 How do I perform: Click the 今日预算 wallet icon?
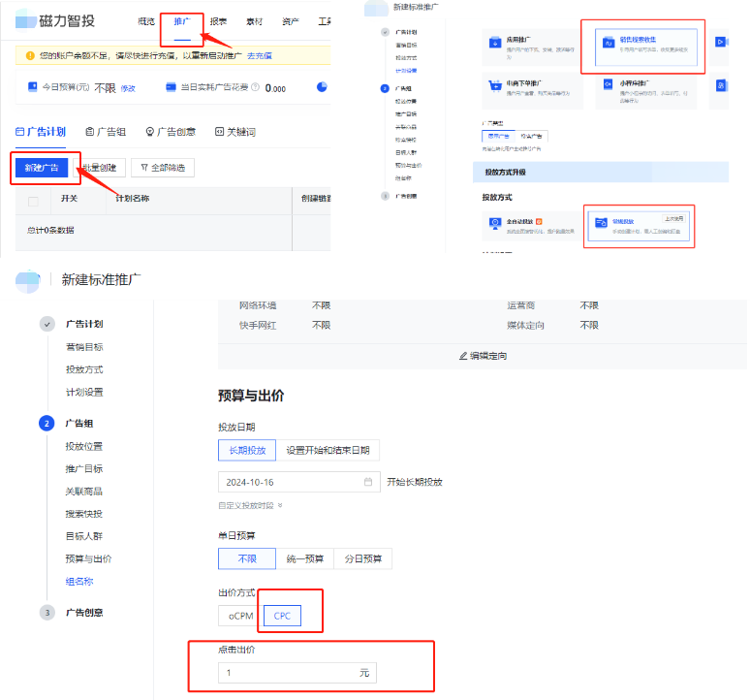coord(33,86)
